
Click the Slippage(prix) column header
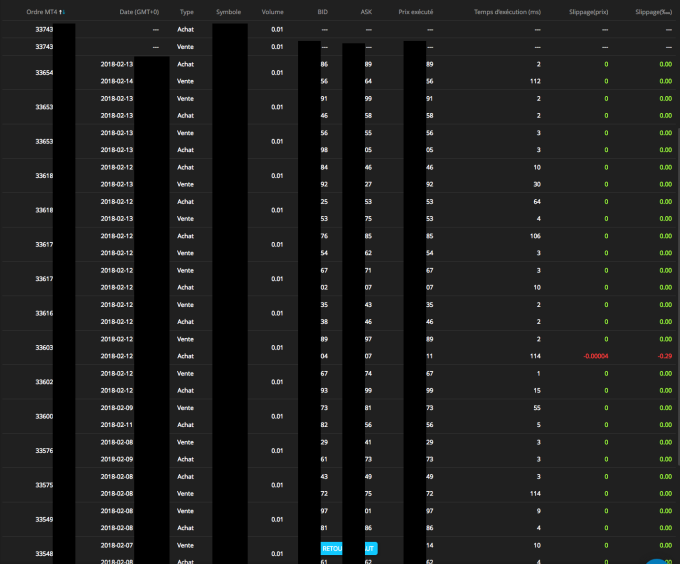click(588, 12)
